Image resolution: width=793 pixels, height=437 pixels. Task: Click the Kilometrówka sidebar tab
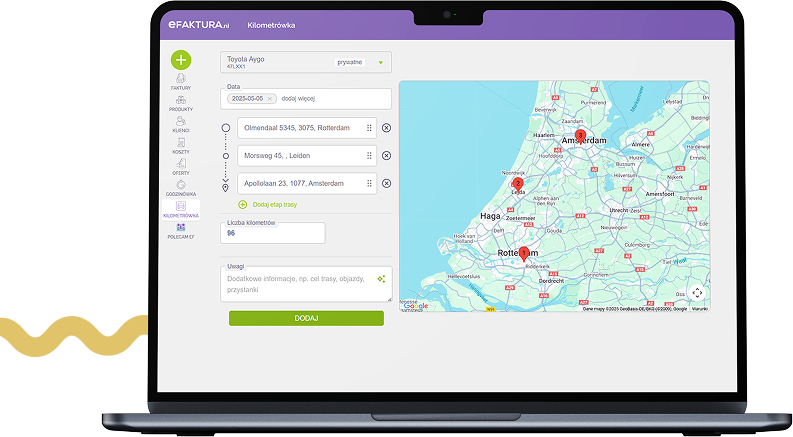pos(180,208)
